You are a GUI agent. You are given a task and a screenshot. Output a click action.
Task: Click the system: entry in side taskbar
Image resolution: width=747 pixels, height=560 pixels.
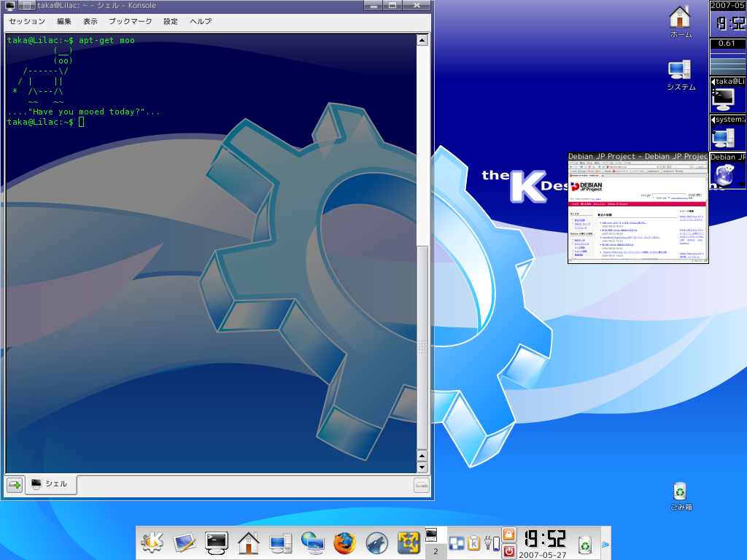727,133
